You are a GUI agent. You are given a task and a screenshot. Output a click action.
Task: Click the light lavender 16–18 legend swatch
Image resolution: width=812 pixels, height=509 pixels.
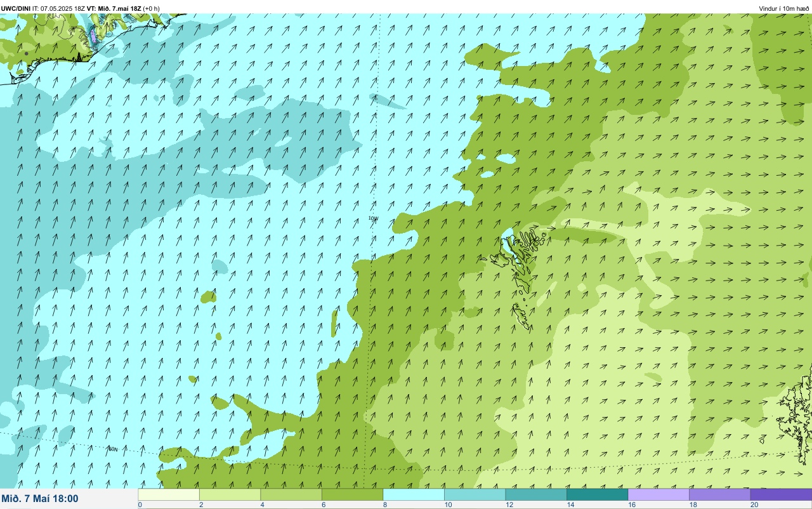click(x=658, y=494)
